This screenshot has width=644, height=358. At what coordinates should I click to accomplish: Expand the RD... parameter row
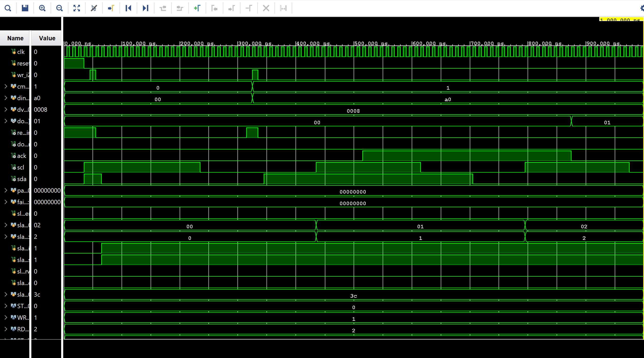pyautogui.click(x=6, y=329)
